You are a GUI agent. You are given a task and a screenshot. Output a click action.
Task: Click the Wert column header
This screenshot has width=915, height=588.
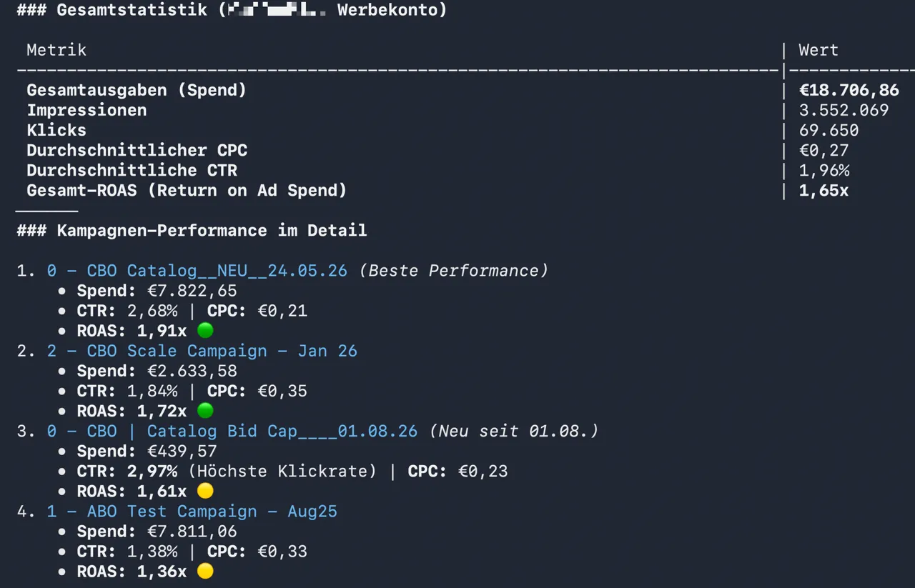tap(818, 50)
